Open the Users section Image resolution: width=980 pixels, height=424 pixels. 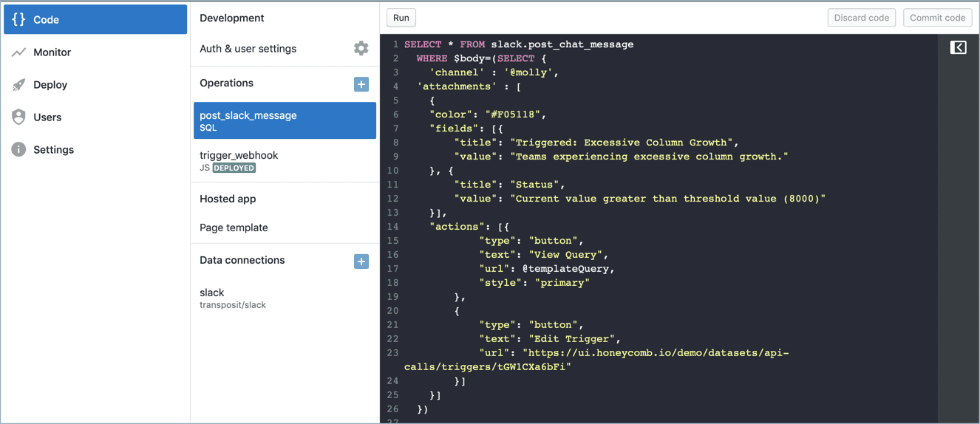(47, 117)
